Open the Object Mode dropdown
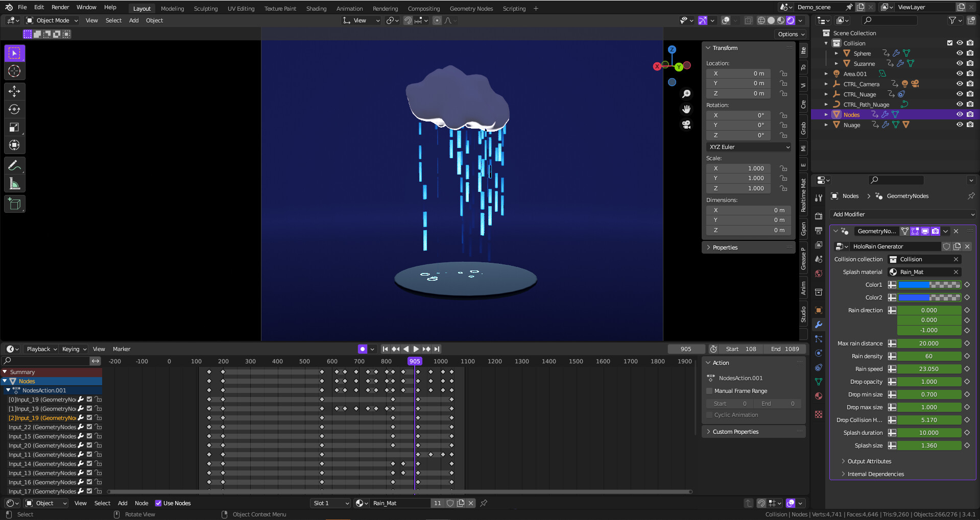 (51, 20)
